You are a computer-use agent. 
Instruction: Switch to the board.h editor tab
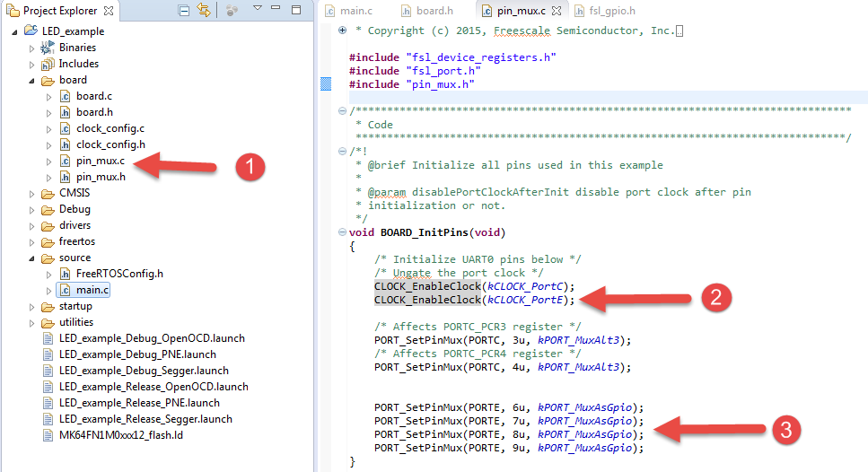coord(427,11)
